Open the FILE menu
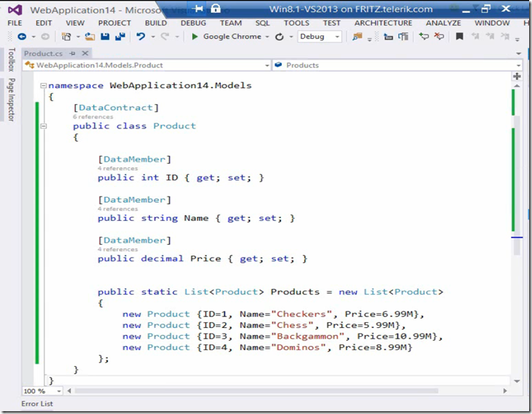The height and width of the screenshot is (414, 532). click(x=15, y=23)
